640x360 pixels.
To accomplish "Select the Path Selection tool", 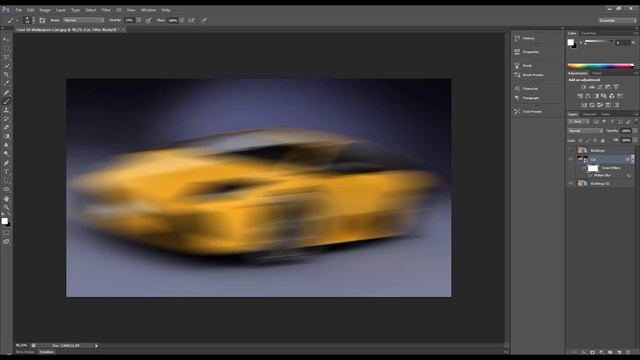I will tap(6, 181).
